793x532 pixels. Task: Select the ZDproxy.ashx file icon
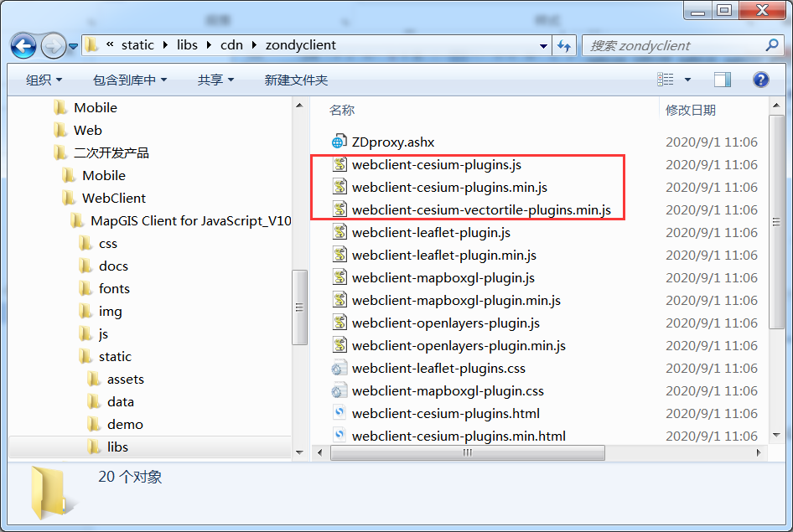point(339,142)
